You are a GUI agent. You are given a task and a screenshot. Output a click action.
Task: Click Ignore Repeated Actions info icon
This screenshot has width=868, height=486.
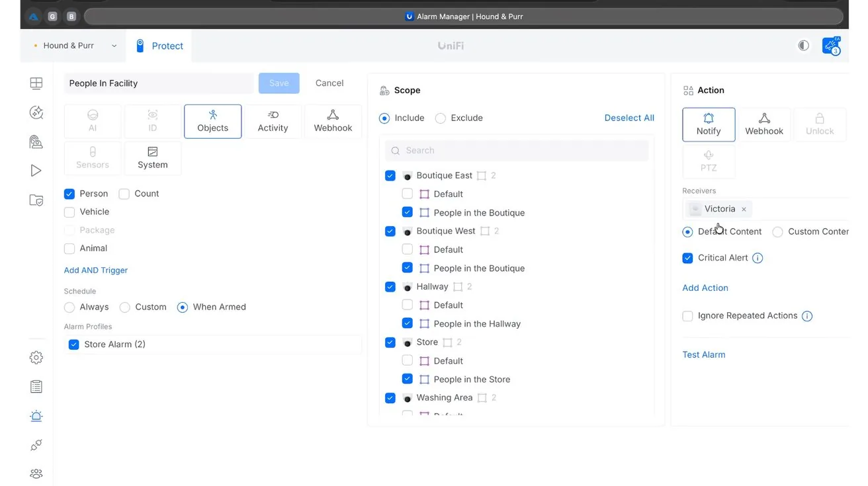click(807, 316)
